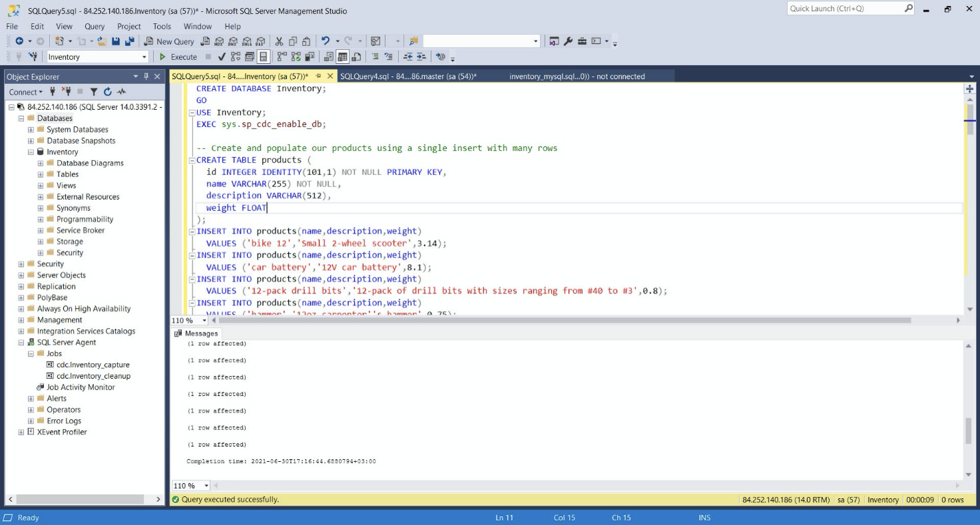
Task: Click the Execute button
Action: point(178,57)
